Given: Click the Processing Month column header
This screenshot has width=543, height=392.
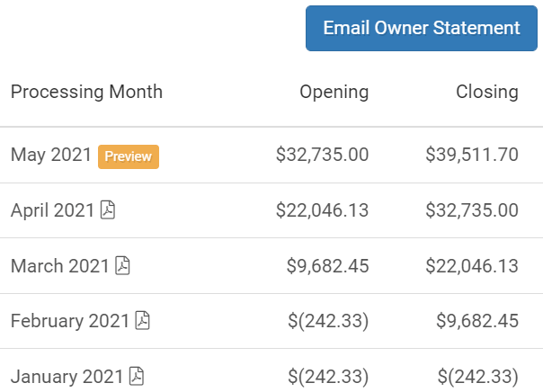Looking at the screenshot, I should 86,92.
